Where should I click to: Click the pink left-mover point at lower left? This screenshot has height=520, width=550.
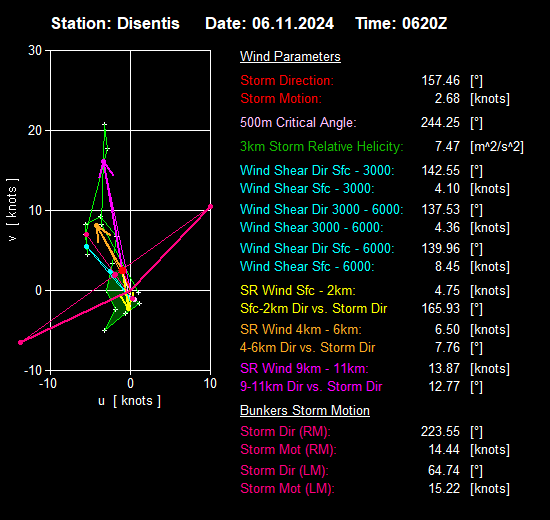(x=21, y=342)
